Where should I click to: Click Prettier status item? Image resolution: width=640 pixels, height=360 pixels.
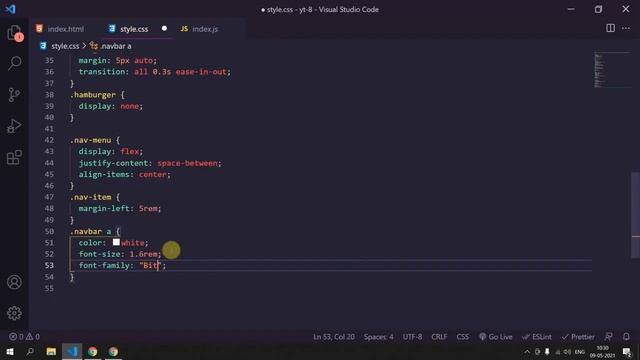(578, 337)
